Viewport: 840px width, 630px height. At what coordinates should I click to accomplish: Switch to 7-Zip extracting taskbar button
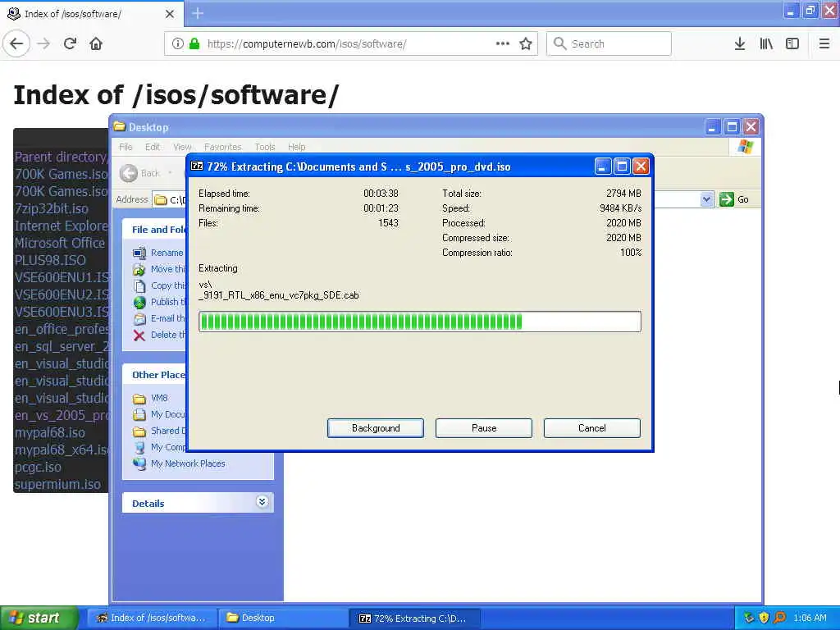point(414,619)
